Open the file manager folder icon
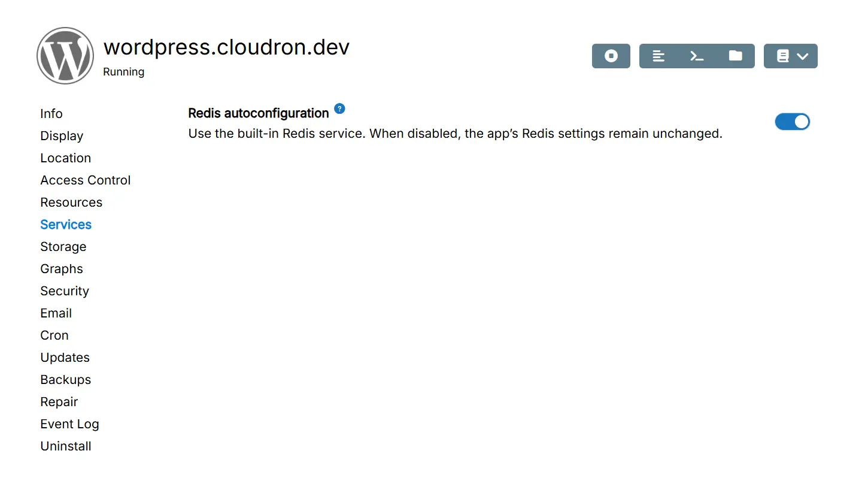Viewport: 868px width, 490px height. point(735,56)
